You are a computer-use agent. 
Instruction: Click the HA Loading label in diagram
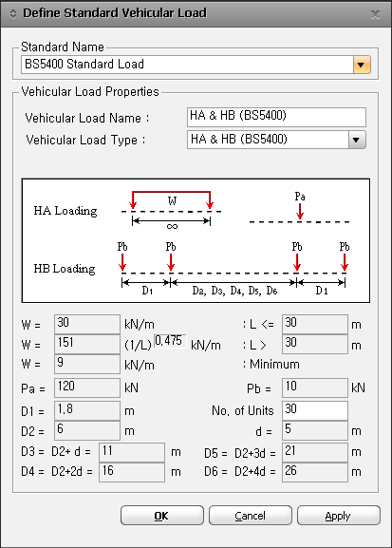65,211
